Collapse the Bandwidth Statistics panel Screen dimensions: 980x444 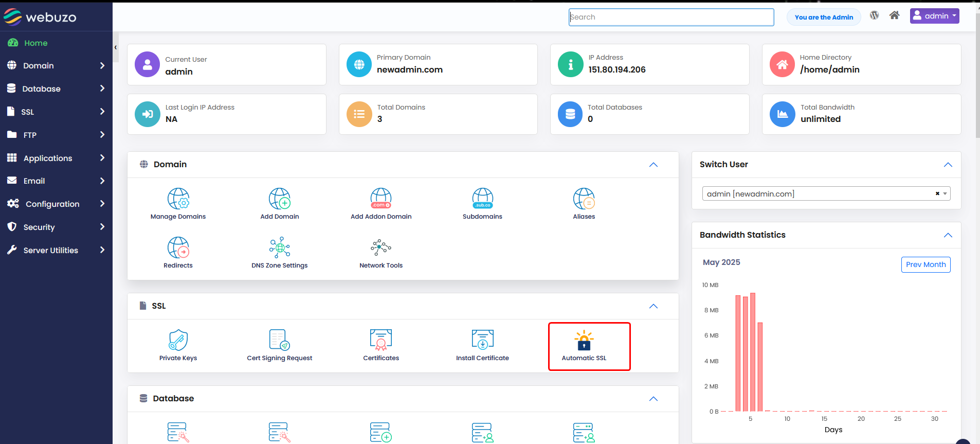coord(948,235)
